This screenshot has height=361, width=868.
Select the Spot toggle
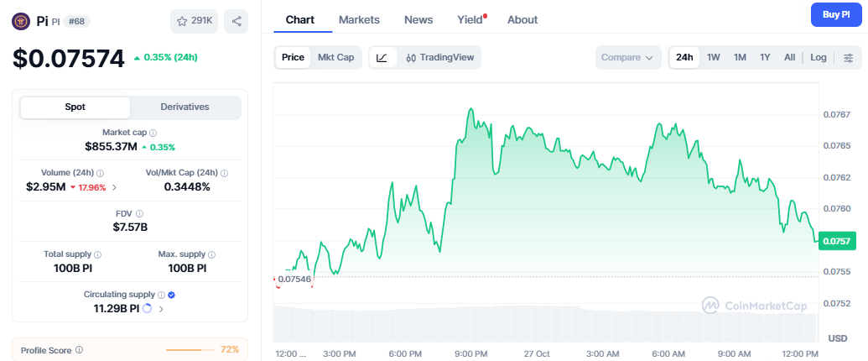point(75,107)
